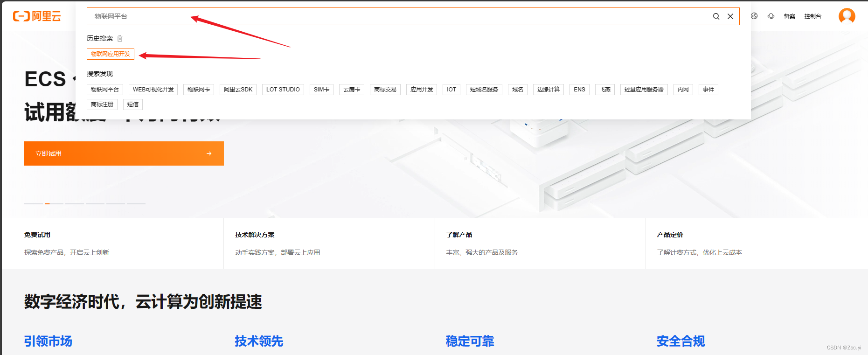The width and height of the screenshot is (868, 355).
Task: Select suggestion tag ENS
Action: (580, 90)
